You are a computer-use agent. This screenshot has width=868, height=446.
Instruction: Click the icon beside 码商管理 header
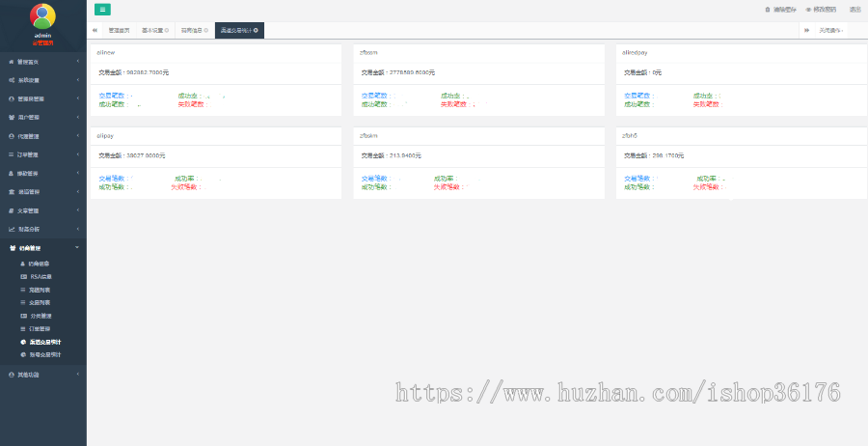click(x=13, y=248)
